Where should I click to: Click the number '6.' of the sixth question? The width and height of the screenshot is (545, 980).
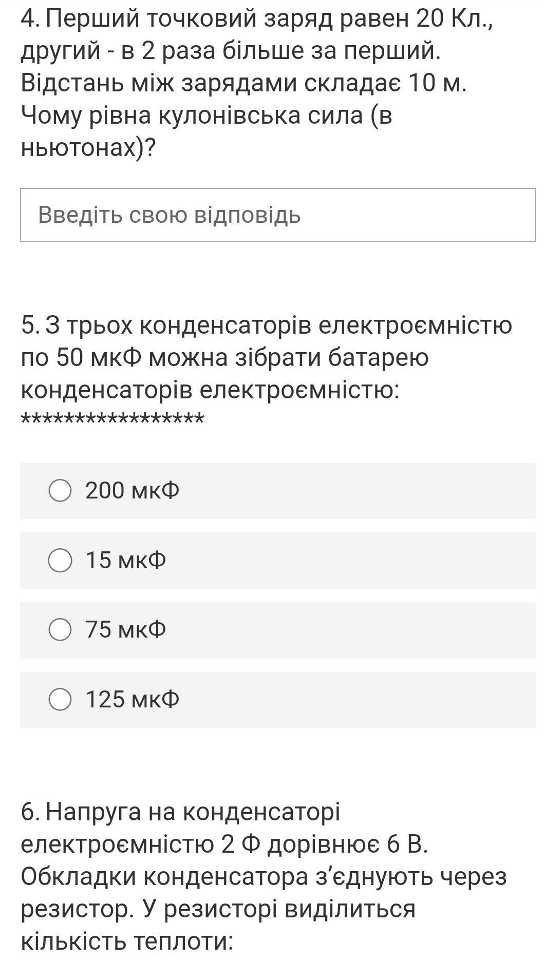click(x=31, y=812)
